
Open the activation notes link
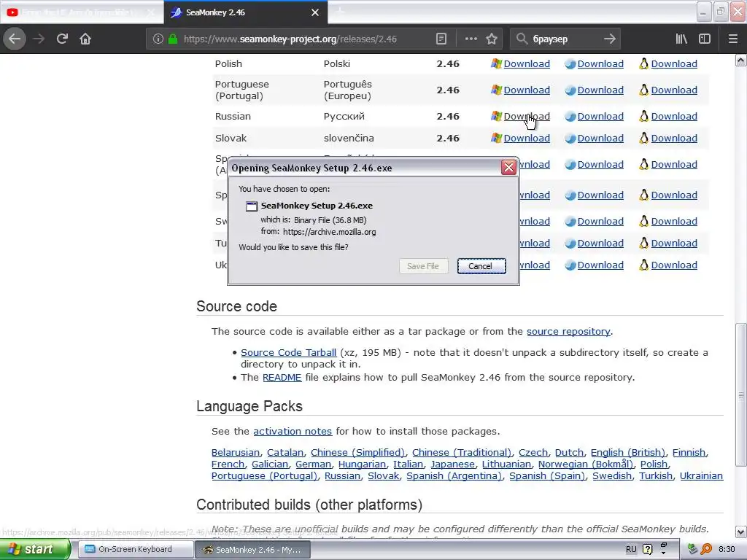pos(293,432)
